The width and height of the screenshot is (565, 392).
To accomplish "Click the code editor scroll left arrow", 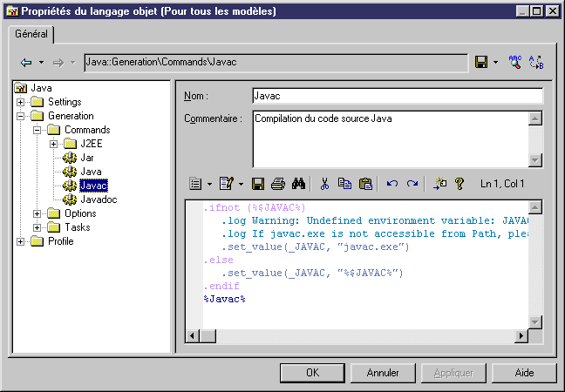I will (192, 336).
